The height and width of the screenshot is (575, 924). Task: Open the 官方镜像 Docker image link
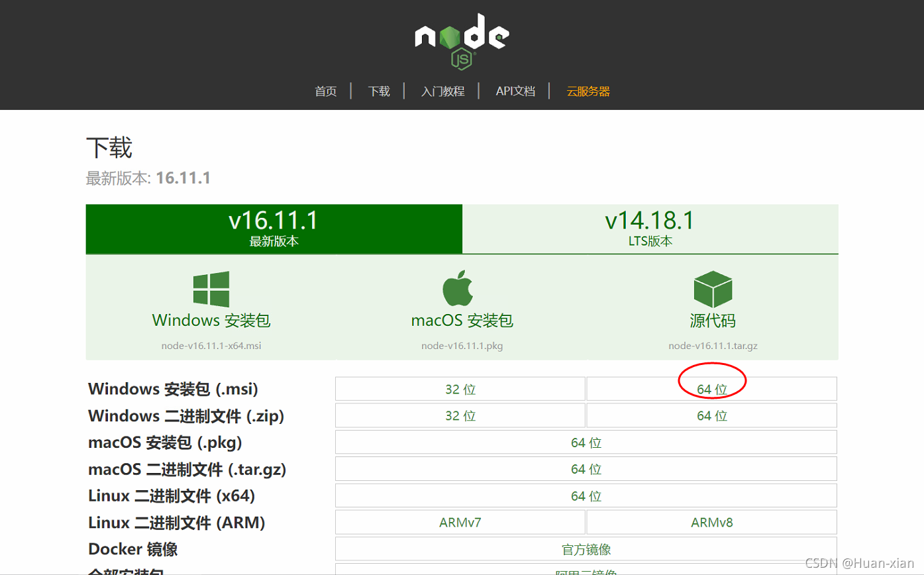586,549
